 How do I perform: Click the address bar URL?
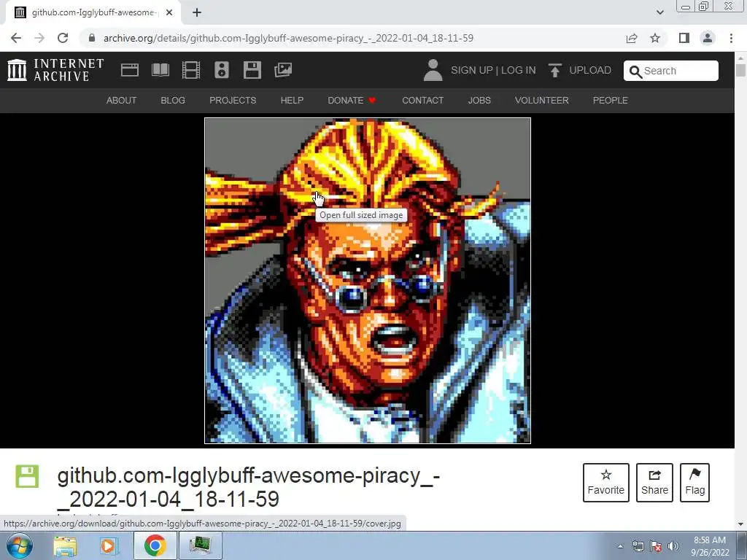288,38
